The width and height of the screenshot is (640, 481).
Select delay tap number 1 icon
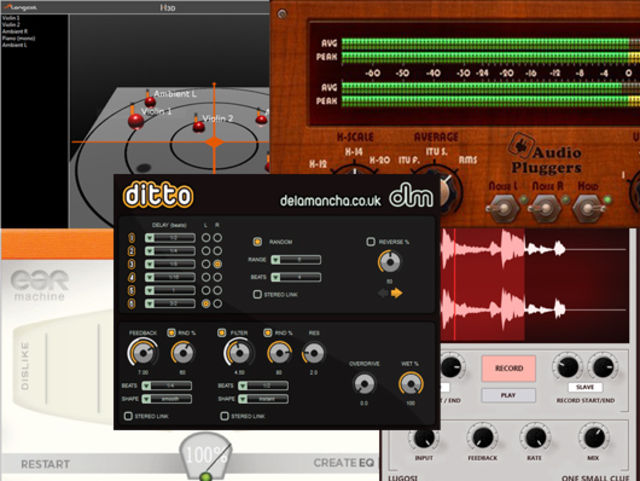[x=131, y=238]
